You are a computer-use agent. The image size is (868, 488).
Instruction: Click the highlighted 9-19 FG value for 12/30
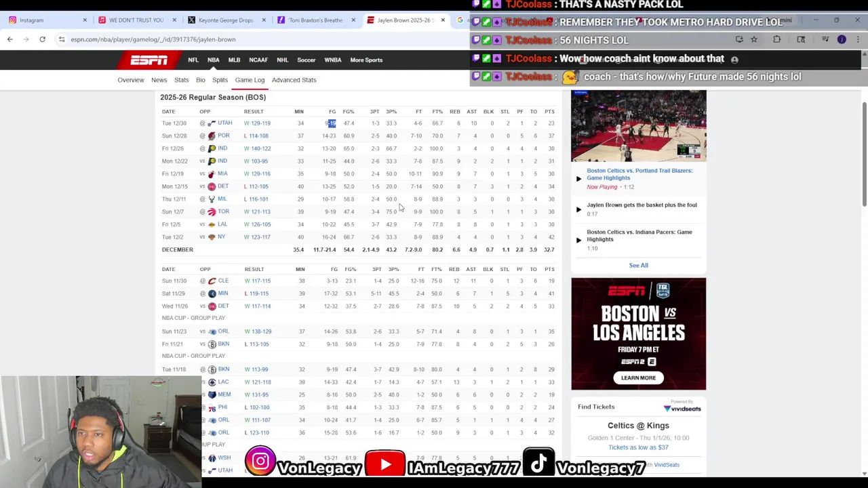(x=330, y=123)
